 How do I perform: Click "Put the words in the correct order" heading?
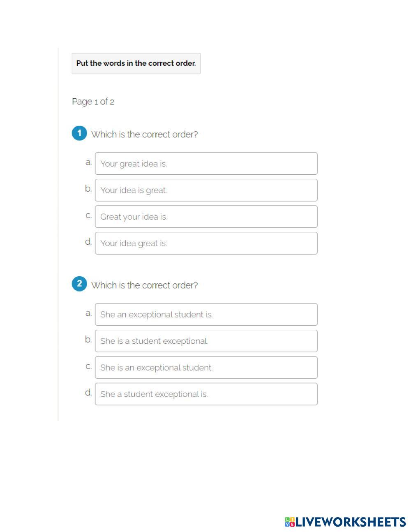[136, 63]
